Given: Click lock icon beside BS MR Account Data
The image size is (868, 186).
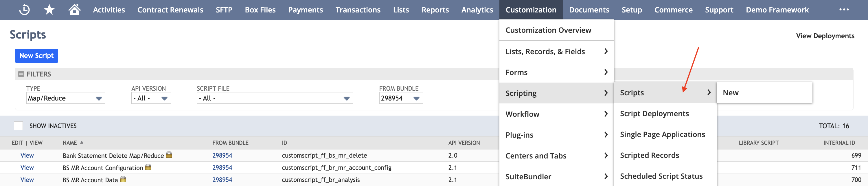Looking at the screenshot, I should tap(123, 179).
